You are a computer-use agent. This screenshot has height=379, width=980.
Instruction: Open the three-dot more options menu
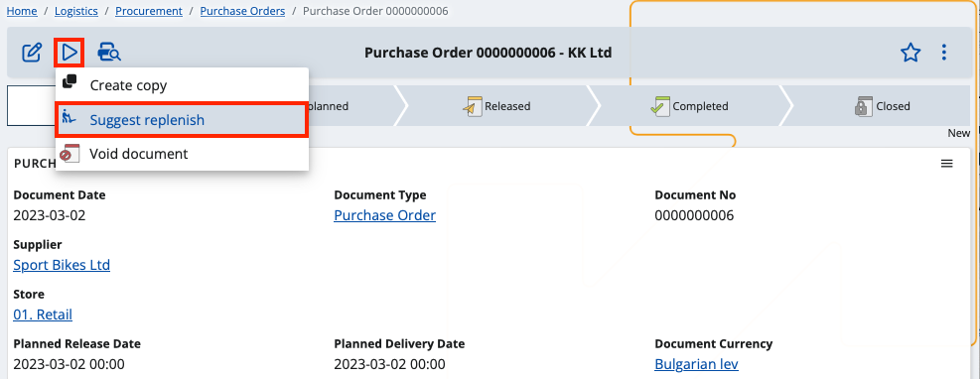944,53
